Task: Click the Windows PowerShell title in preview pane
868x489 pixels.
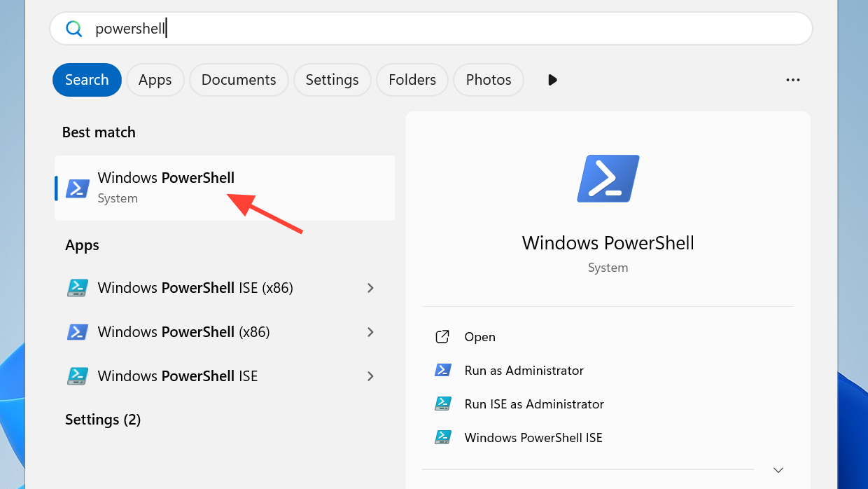Action: click(608, 243)
